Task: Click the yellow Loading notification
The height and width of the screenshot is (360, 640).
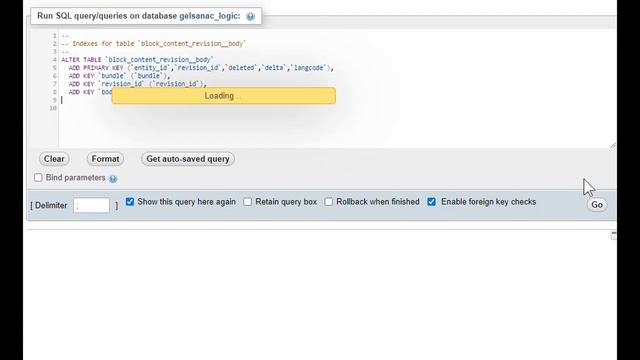Action: (x=224, y=96)
